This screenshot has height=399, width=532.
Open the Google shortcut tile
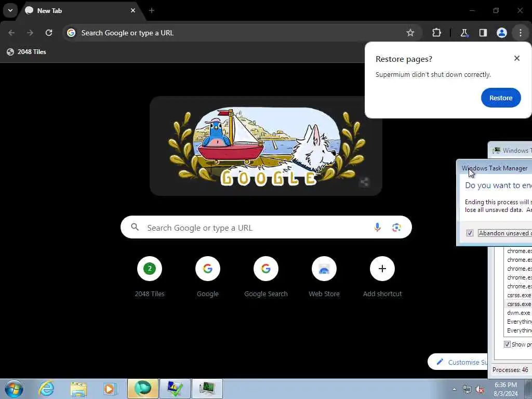coord(208,277)
